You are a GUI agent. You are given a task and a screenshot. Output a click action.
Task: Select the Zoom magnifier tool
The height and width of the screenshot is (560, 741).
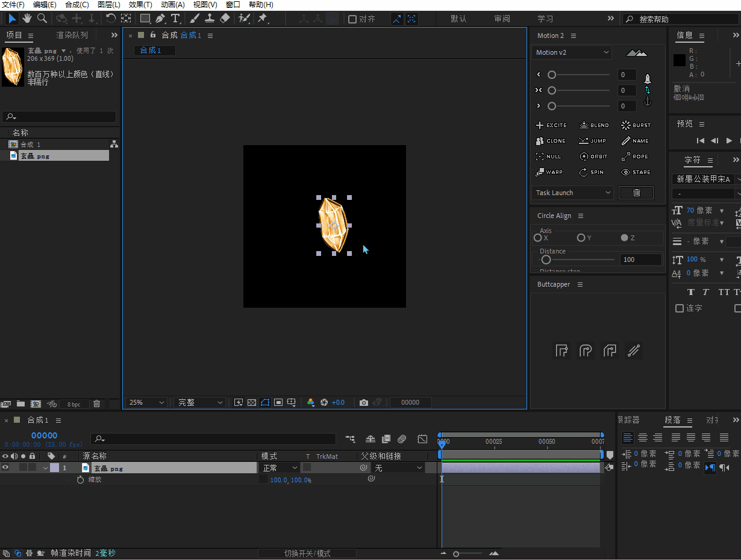tap(42, 19)
